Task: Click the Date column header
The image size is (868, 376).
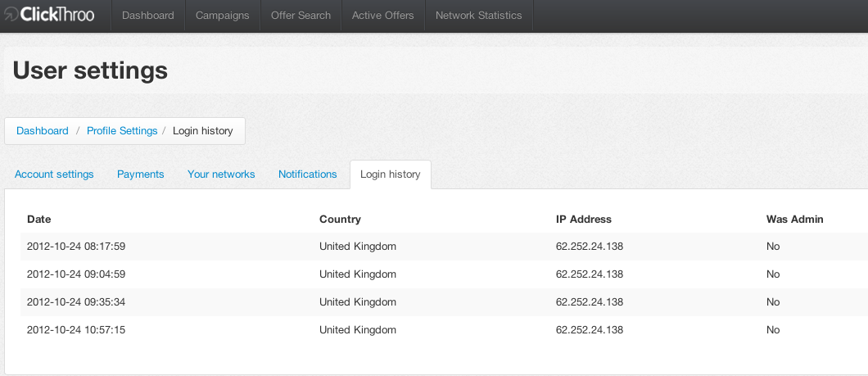Action: tap(39, 220)
